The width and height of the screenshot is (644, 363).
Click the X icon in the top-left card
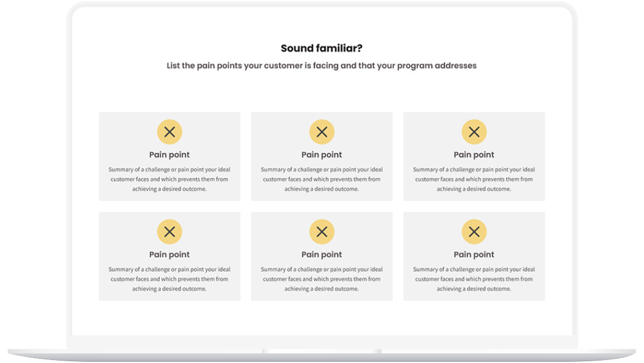[169, 132]
